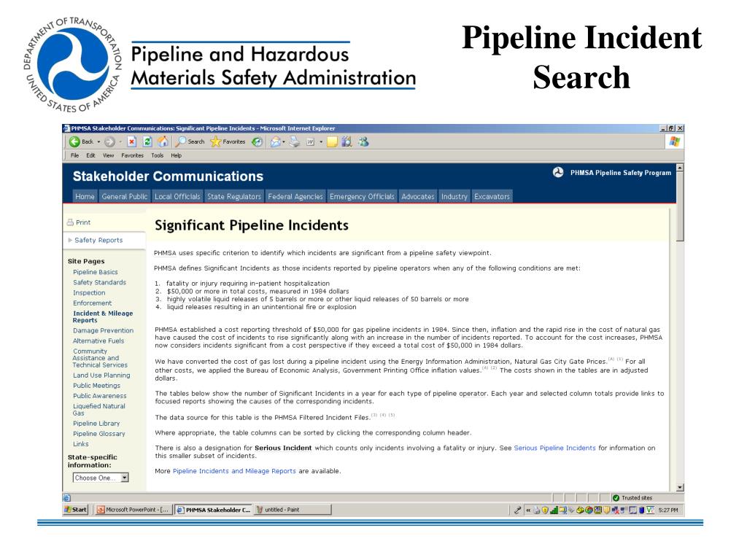Click the Windows Start button
The width and height of the screenshot is (747, 560).
76,510
